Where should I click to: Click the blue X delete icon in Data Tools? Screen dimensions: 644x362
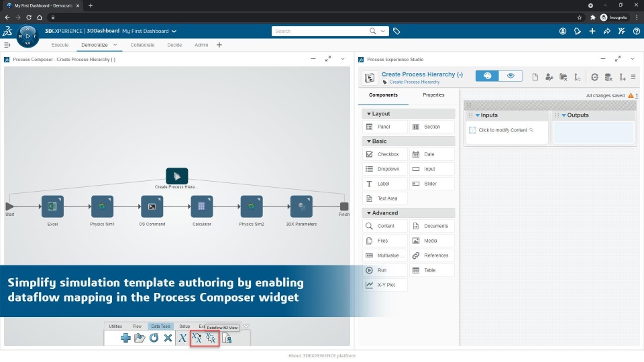click(168, 338)
